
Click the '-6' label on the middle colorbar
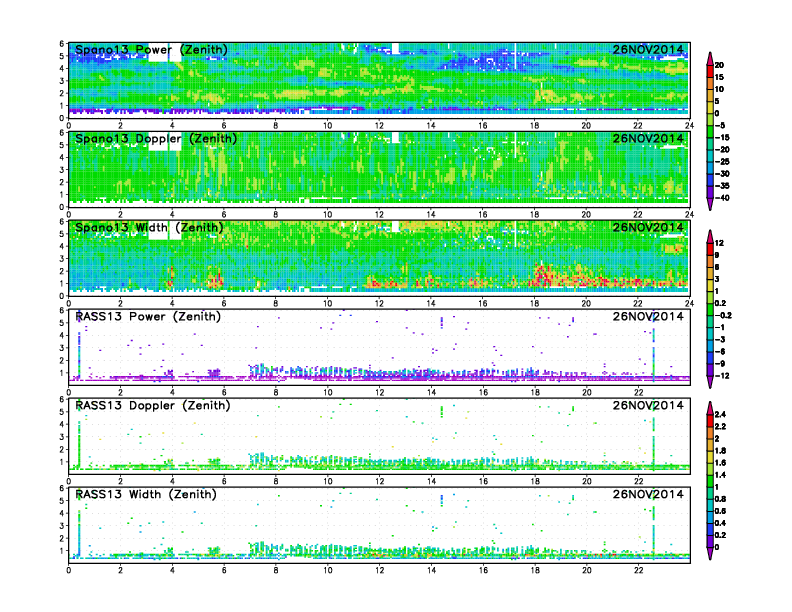point(720,351)
